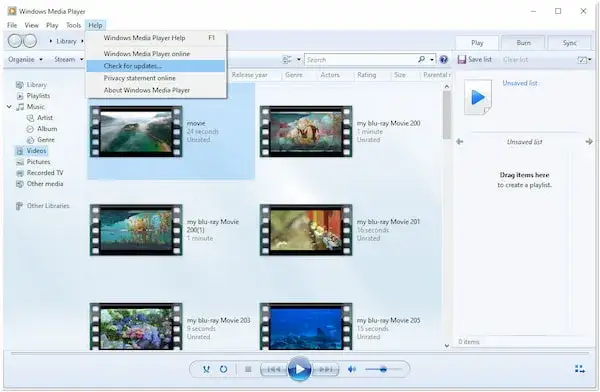Collapse the Music tree node
This screenshot has width=600, height=392.
point(9,107)
